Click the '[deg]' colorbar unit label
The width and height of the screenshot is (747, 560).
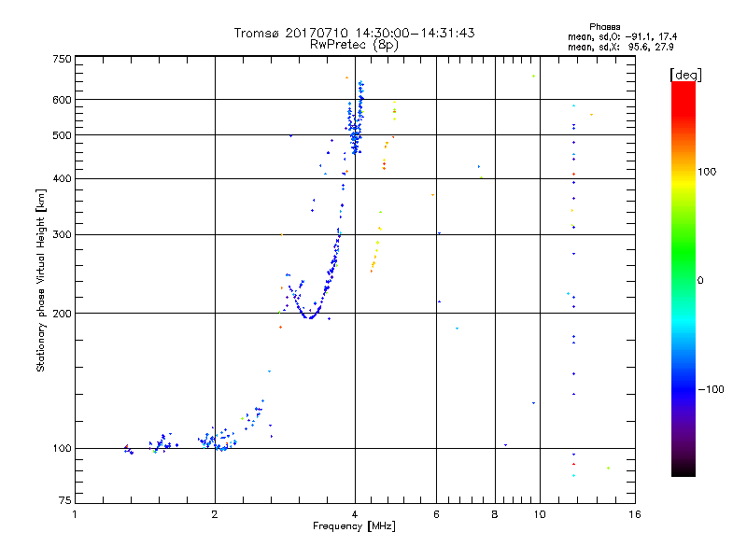[x=685, y=75]
